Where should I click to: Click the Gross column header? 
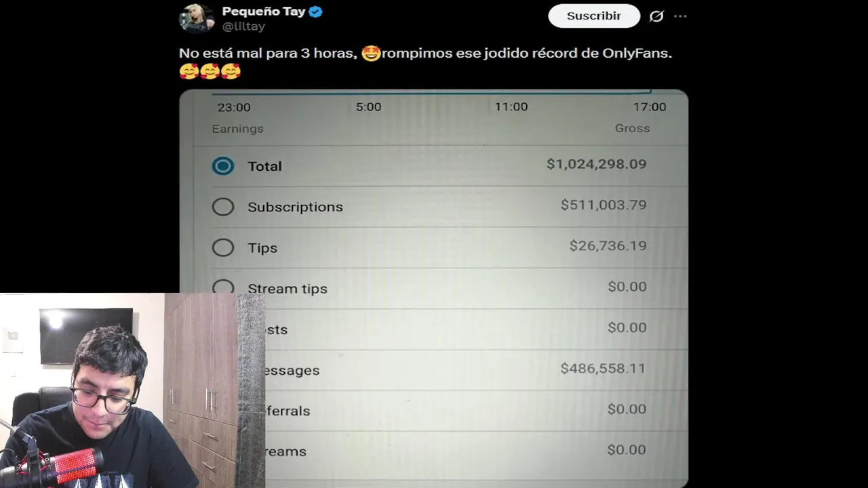coord(632,128)
